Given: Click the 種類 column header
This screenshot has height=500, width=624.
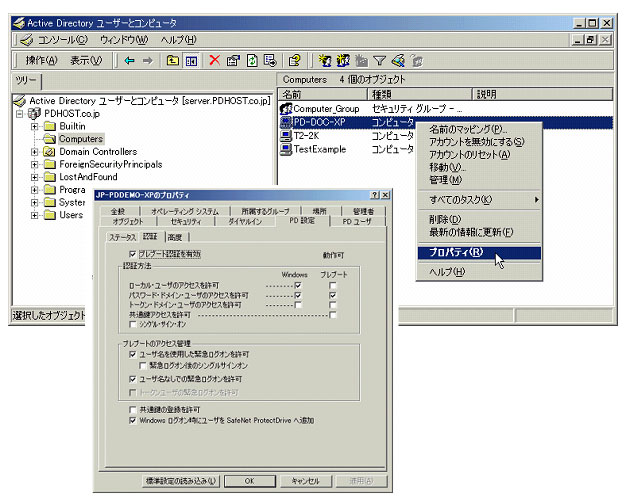Looking at the screenshot, I should pos(419,94).
